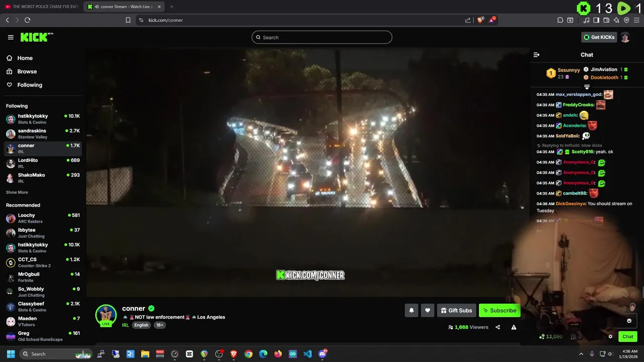Open LordHito channel in sidebar
This screenshot has height=362, width=644.
click(x=43, y=163)
